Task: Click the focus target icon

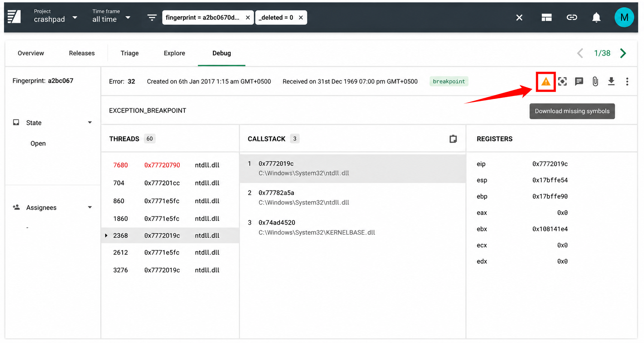Action: click(x=562, y=81)
